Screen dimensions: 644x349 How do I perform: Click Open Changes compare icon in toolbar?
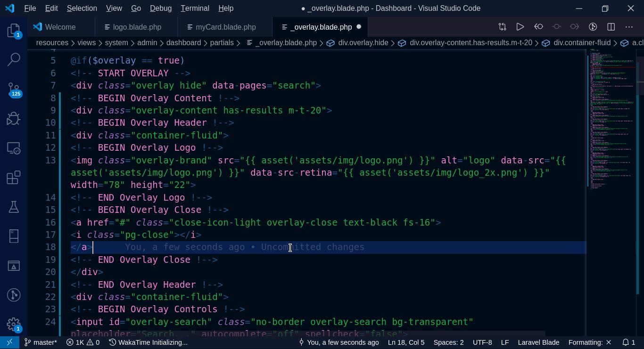tap(503, 27)
